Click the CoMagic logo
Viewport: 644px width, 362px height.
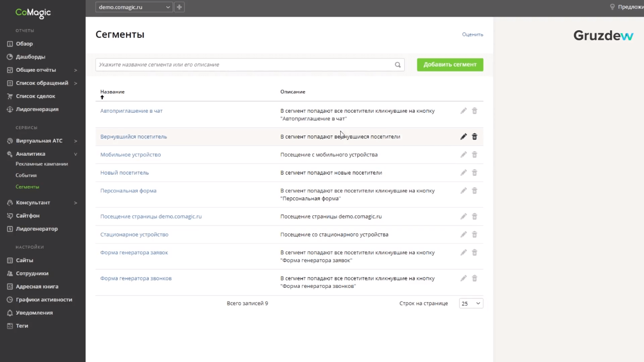(33, 13)
